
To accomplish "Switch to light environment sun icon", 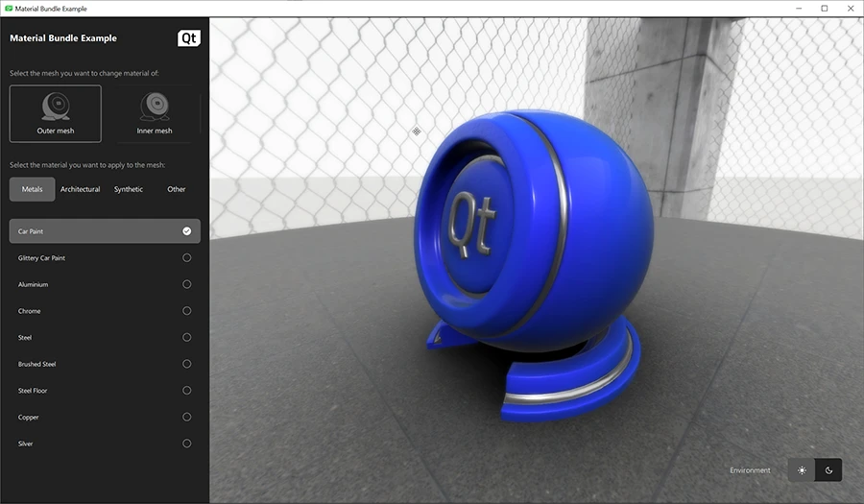I will [x=802, y=470].
